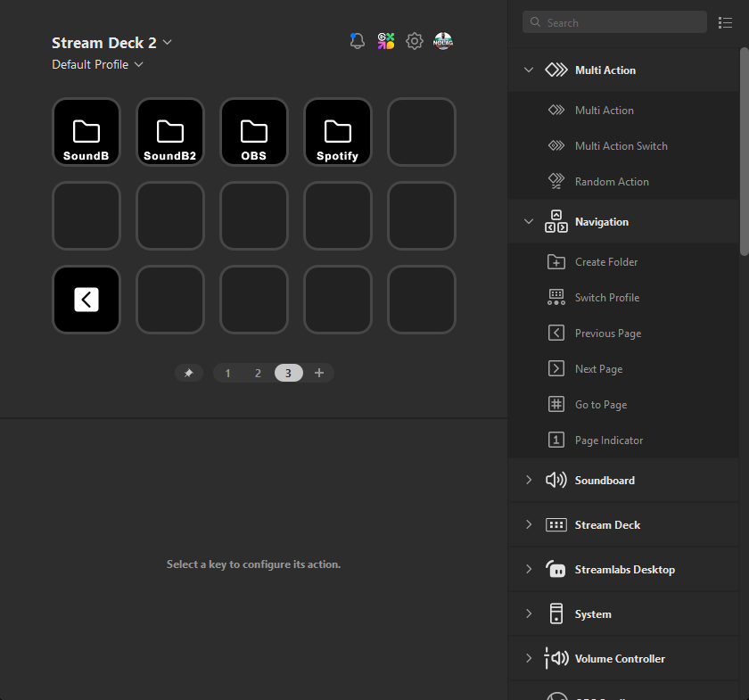
Task: Select page 3 indicator
Action: click(x=289, y=373)
